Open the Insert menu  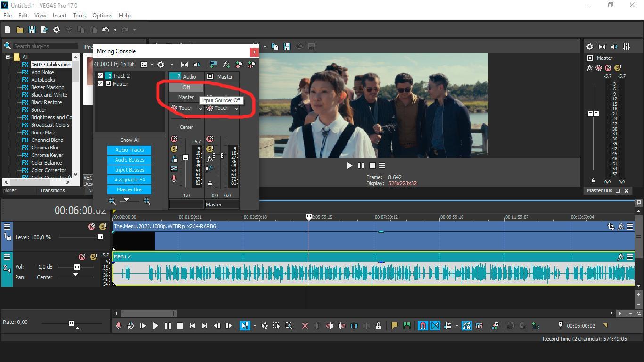(59, 16)
